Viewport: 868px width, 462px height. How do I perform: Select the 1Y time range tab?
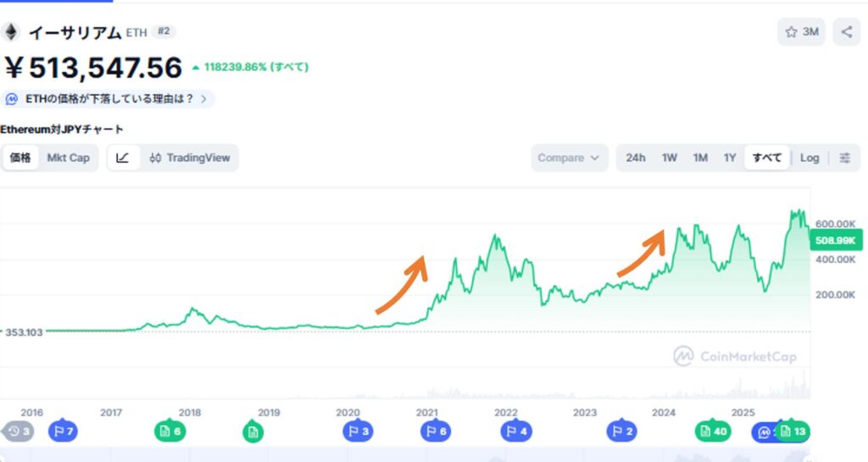(x=729, y=158)
